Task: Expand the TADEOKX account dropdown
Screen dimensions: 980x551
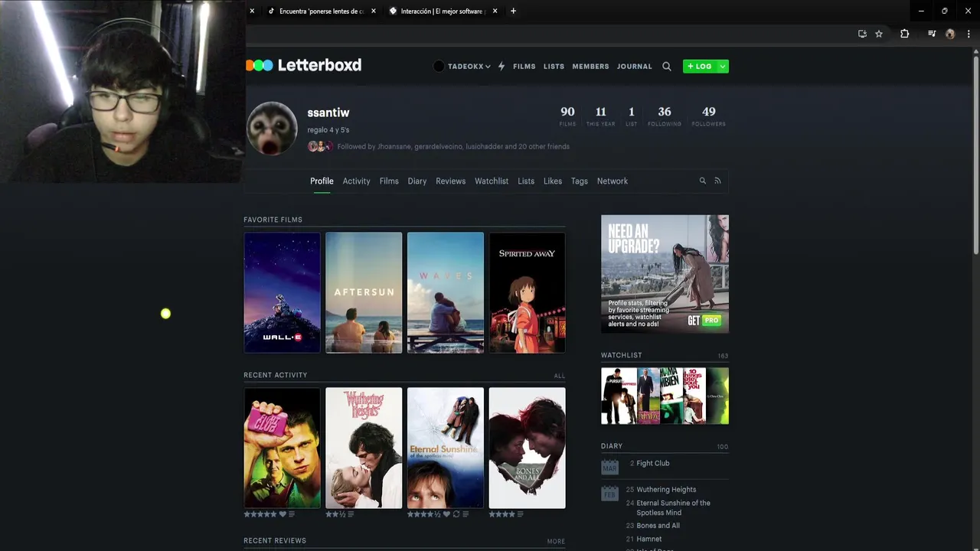Action: pyautogui.click(x=462, y=67)
